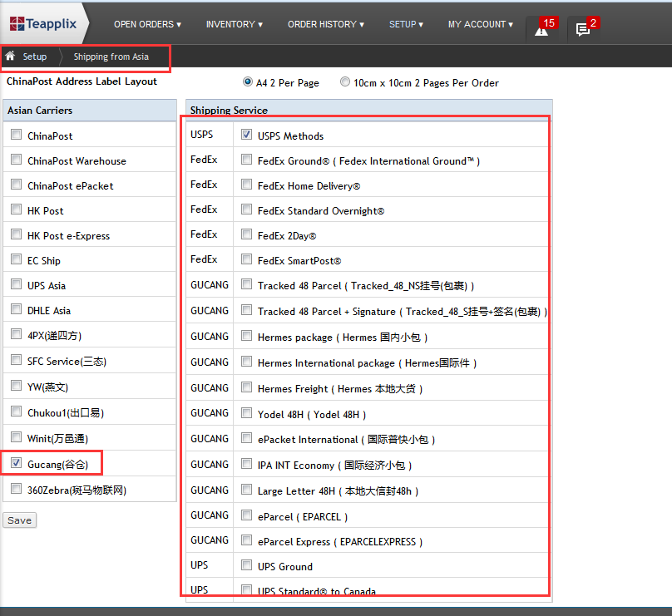This screenshot has width=672, height=616.
Task: Tick the HK Post checkbox
Action: pyautogui.click(x=17, y=209)
